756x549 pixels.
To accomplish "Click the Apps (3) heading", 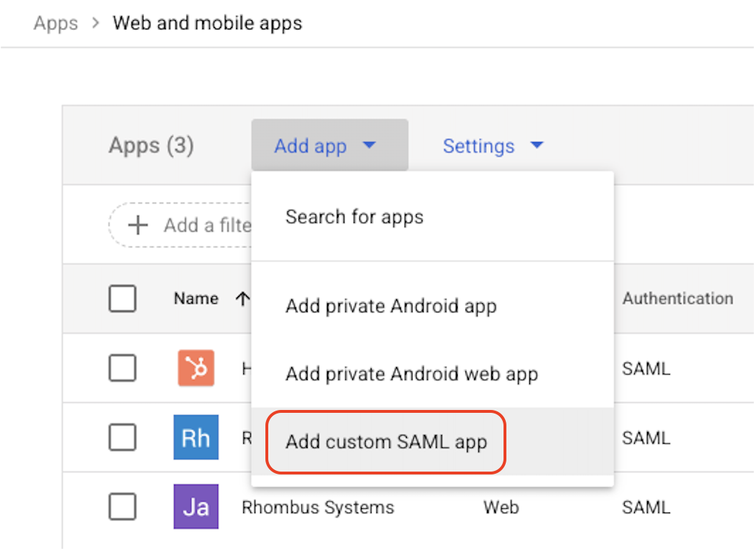I will point(151,145).
